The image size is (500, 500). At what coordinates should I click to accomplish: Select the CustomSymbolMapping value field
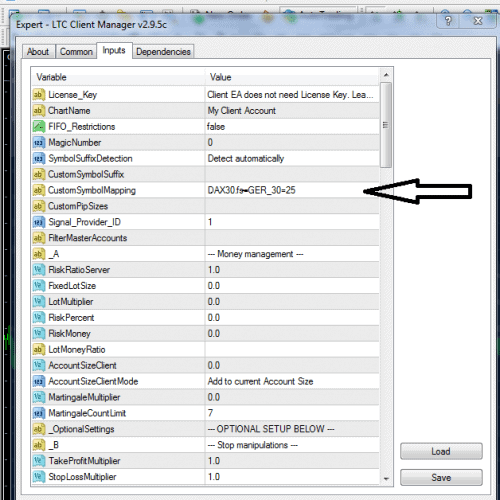coord(292,190)
